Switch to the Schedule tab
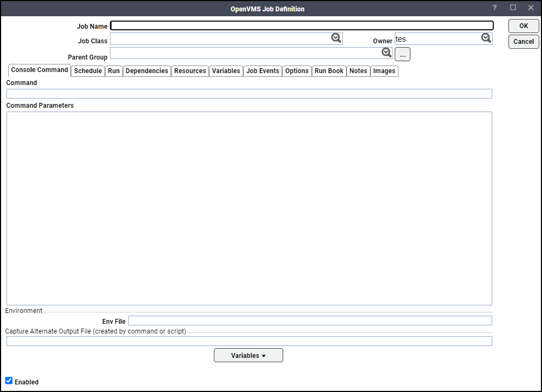Screen dimensions: 542x392 (88, 71)
